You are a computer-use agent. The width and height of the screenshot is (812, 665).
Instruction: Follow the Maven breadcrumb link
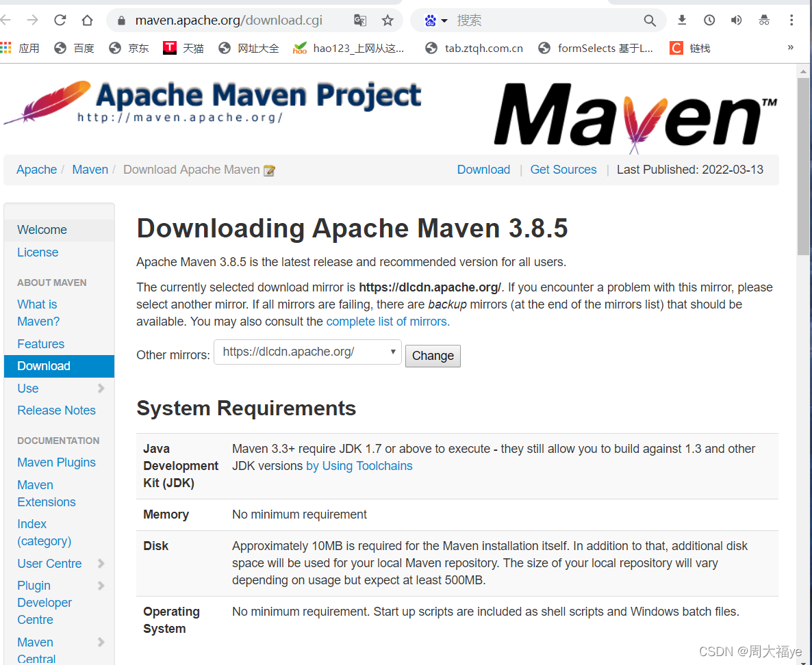(x=90, y=170)
